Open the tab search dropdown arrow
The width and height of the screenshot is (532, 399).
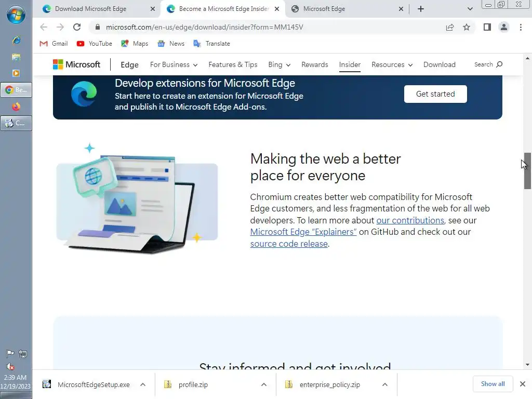tap(470, 9)
